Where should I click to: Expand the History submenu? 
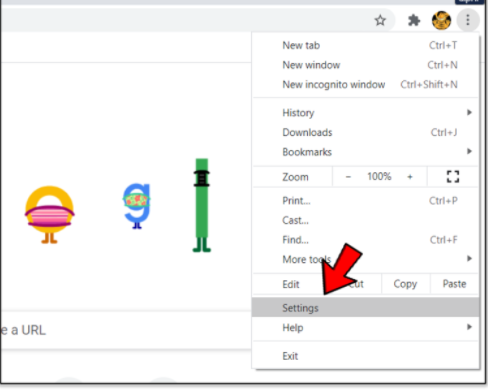tap(366, 113)
